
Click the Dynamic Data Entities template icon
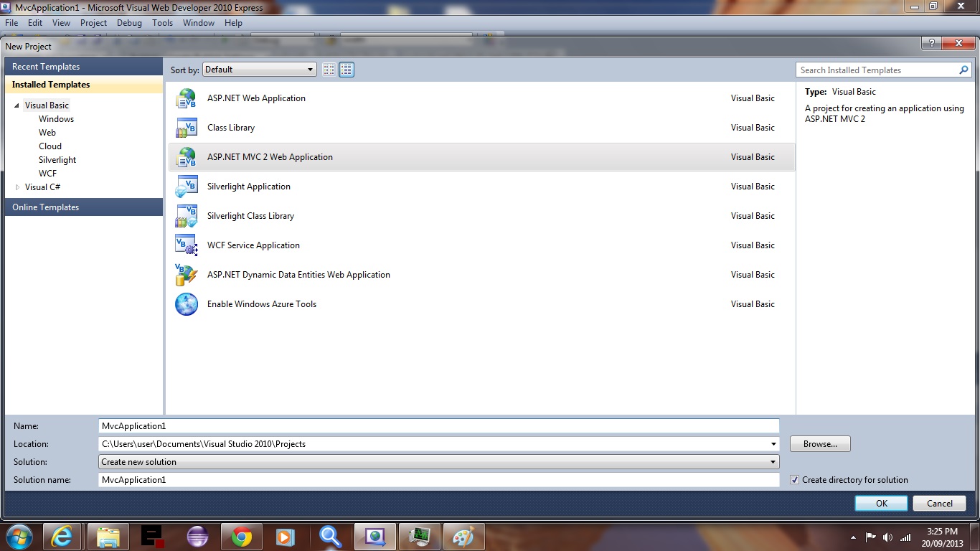click(186, 275)
